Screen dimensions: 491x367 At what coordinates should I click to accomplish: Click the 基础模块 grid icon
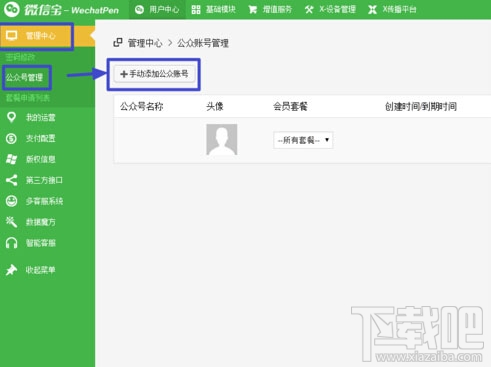click(196, 9)
